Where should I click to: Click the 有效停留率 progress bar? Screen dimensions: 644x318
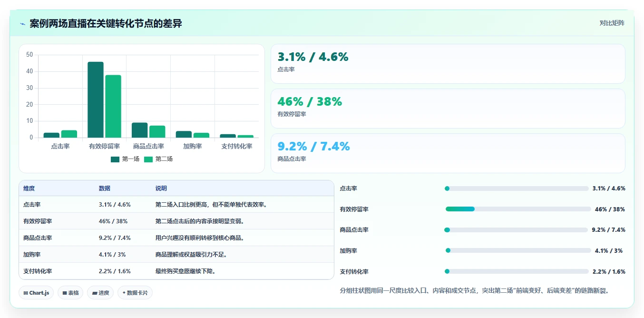pos(518,209)
